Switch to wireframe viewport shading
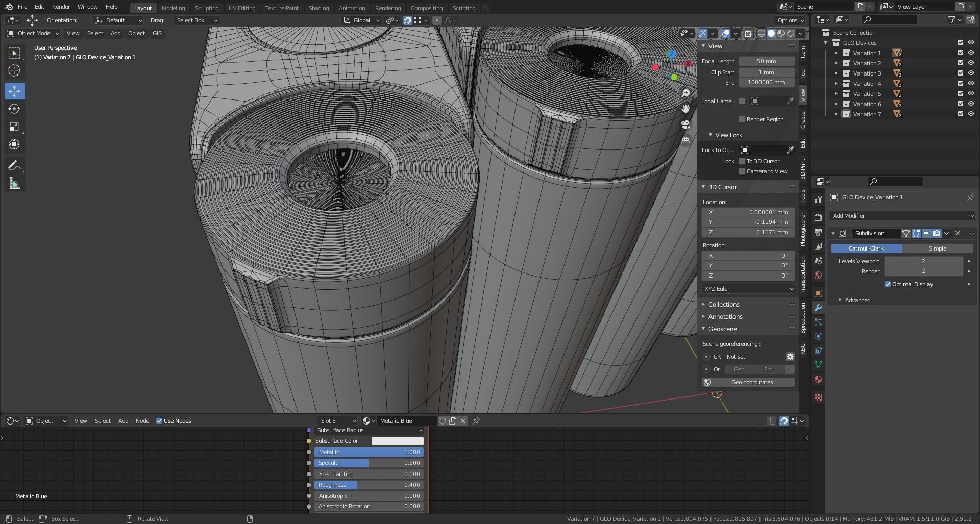Screen dimensions: 980x524 [x=761, y=33]
